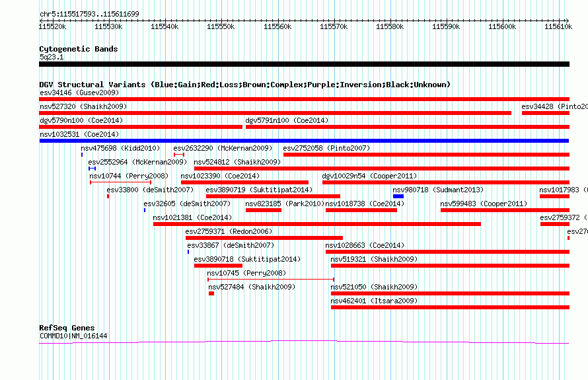Select the esv32605 (deSmith2007) label
This screenshot has height=380, width=588.
point(187,204)
